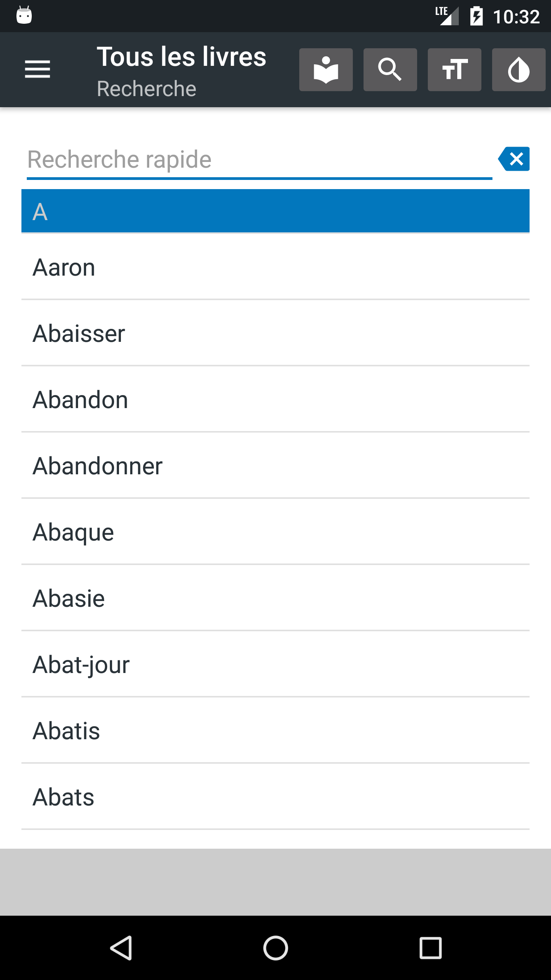Open the Abandonner entry
The width and height of the screenshot is (551, 980).
[x=275, y=465]
